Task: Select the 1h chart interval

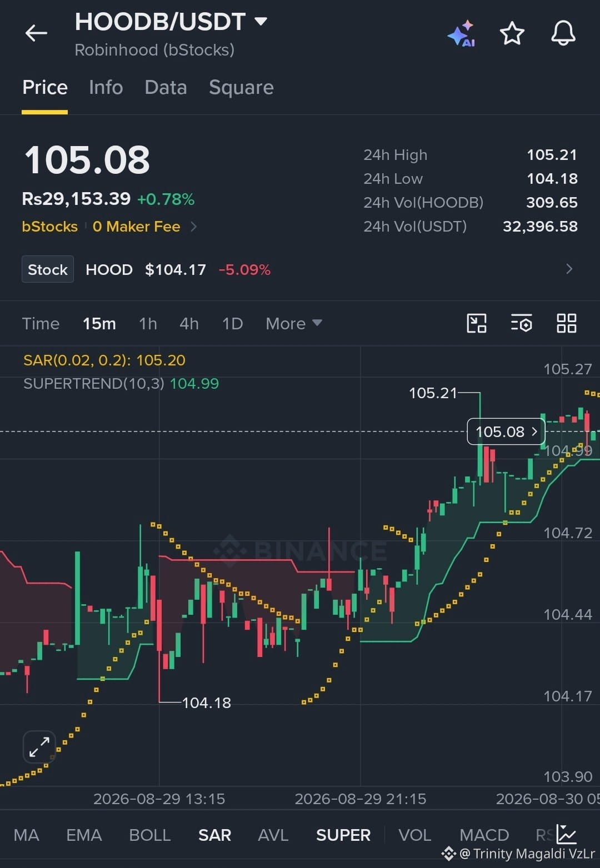Action: (148, 323)
